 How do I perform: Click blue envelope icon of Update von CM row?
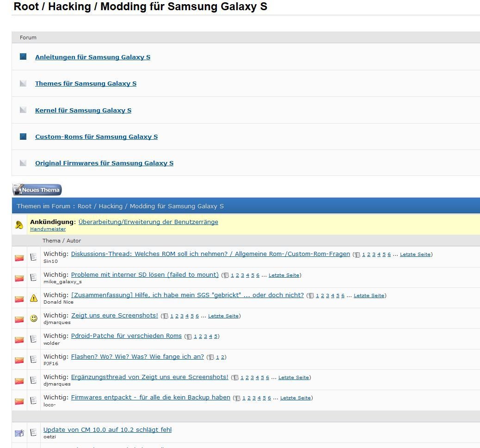[x=19, y=433]
